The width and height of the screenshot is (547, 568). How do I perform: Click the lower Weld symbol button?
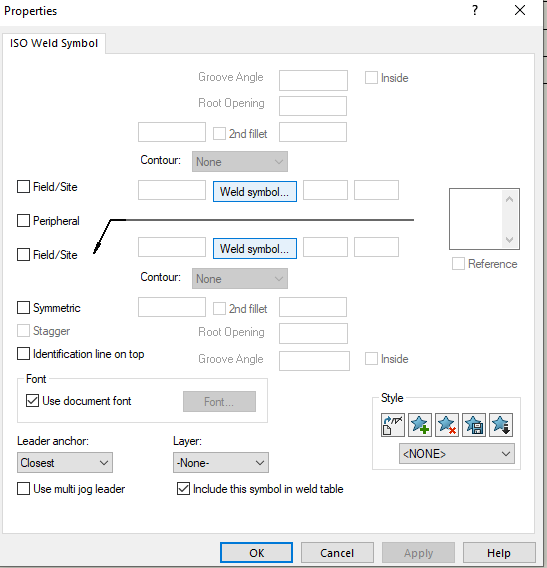pyautogui.click(x=255, y=248)
